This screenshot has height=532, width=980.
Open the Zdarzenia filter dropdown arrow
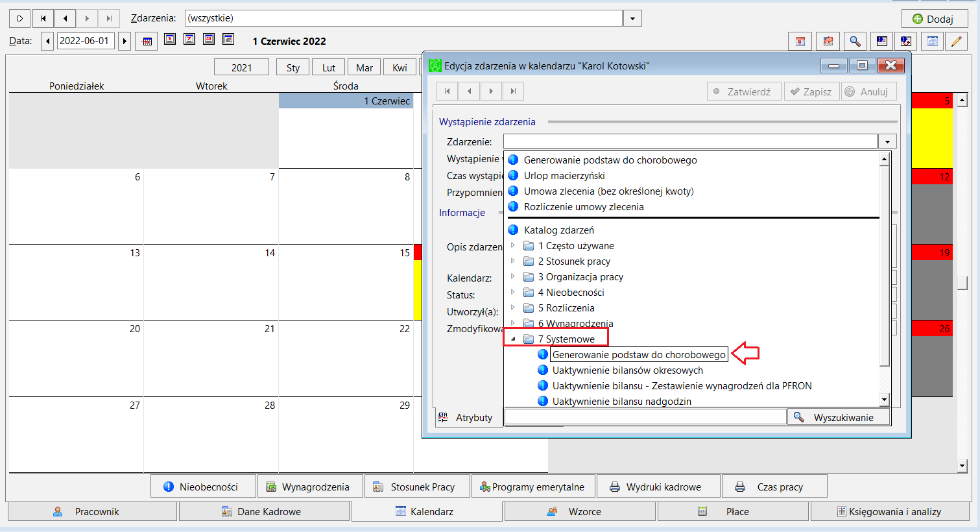point(632,18)
